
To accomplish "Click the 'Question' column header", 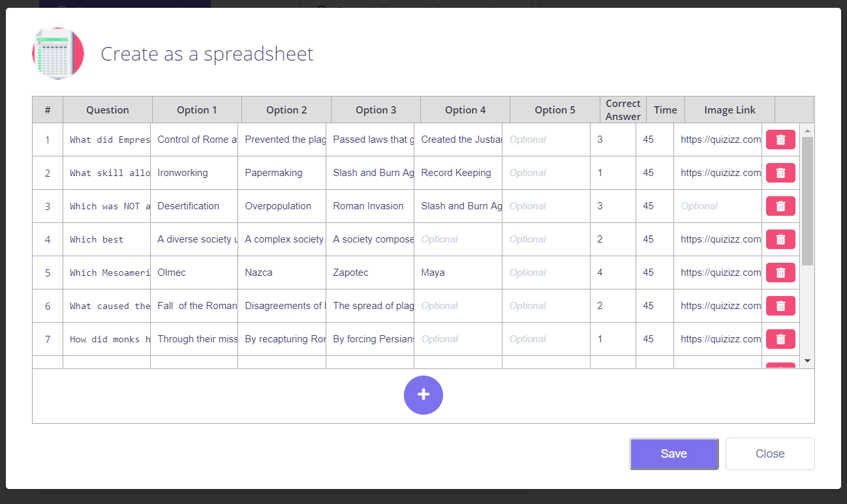I will point(108,110).
